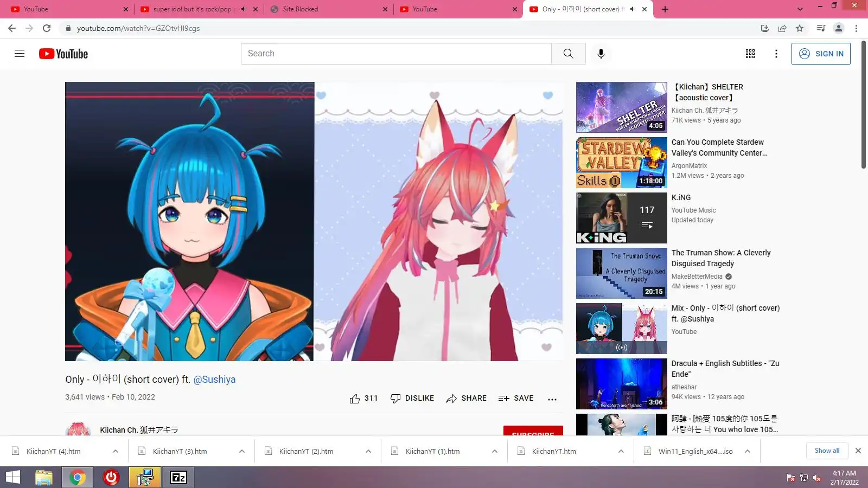
Task: Open the tab search dropdown
Action: coord(800,9)
